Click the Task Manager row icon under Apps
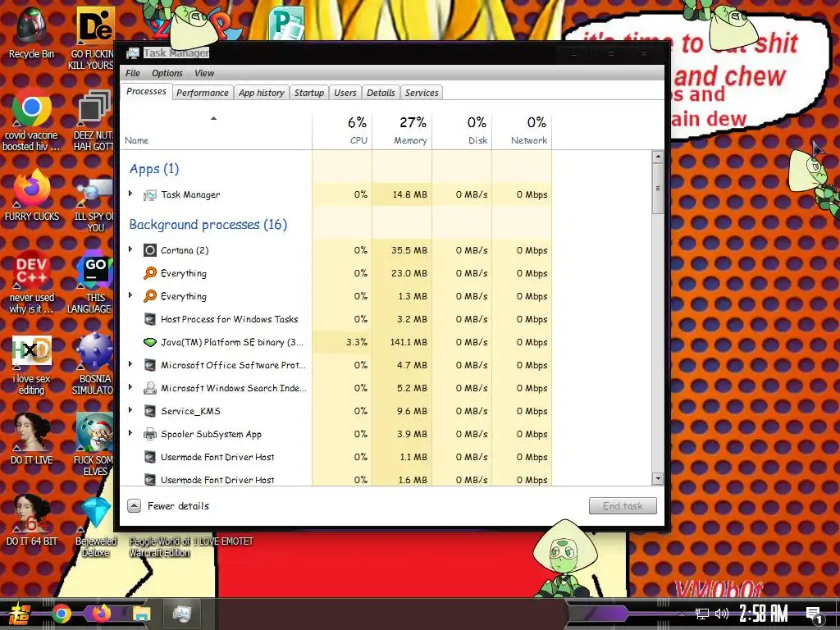 tap(150, 195)
